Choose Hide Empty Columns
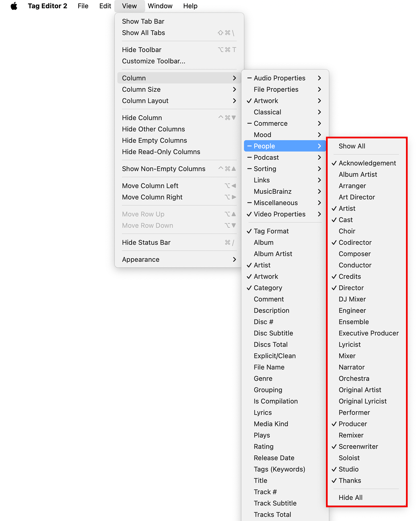The height and width of the screenshot is (521, 420). point(179,140)
